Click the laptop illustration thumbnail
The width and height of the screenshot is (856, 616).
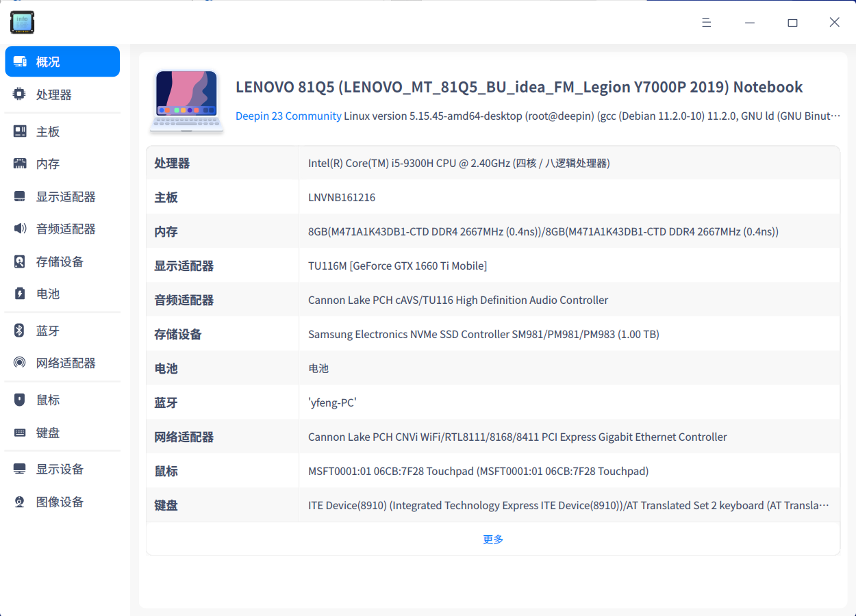pos(187,101)
